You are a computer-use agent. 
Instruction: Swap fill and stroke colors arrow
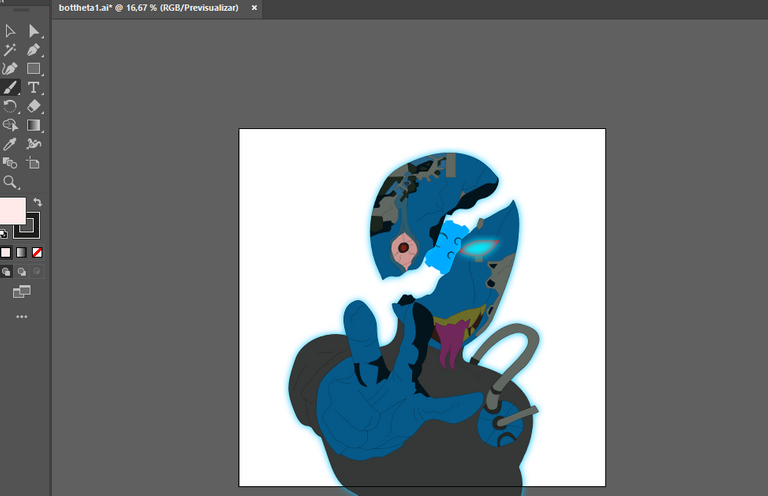(x=38, y=202)
